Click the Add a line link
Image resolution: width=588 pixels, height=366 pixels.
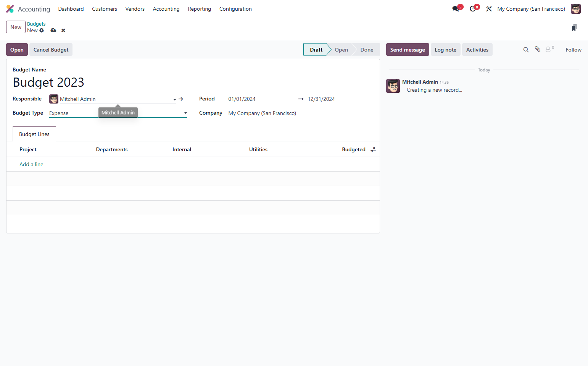coord(31,164)
